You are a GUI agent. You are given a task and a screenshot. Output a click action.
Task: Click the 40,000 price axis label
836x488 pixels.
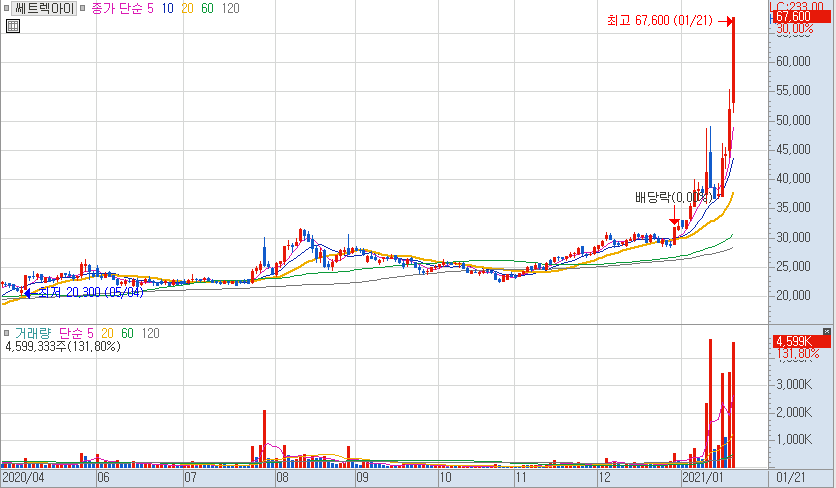pyautogui.click(x=793, y=178)
